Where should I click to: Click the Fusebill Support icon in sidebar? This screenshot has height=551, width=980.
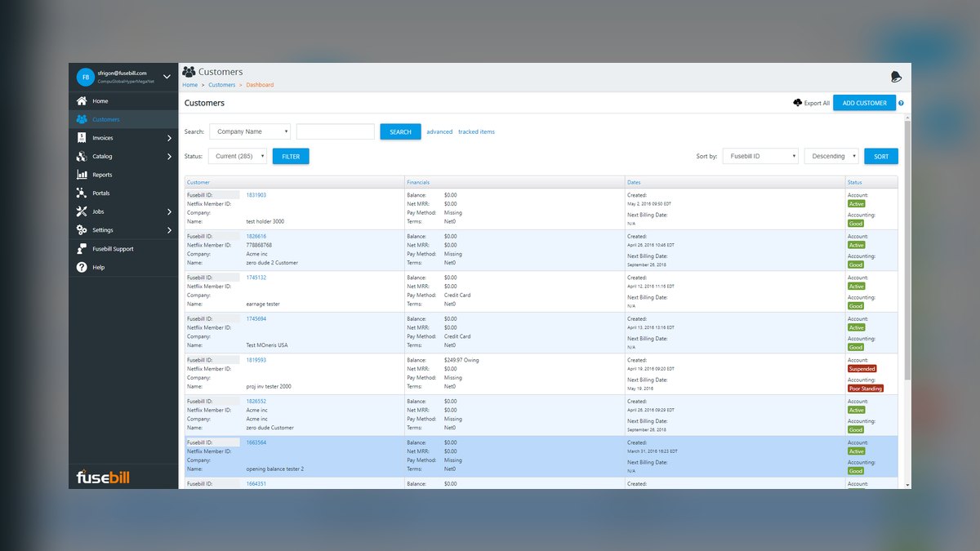(82, 249)
